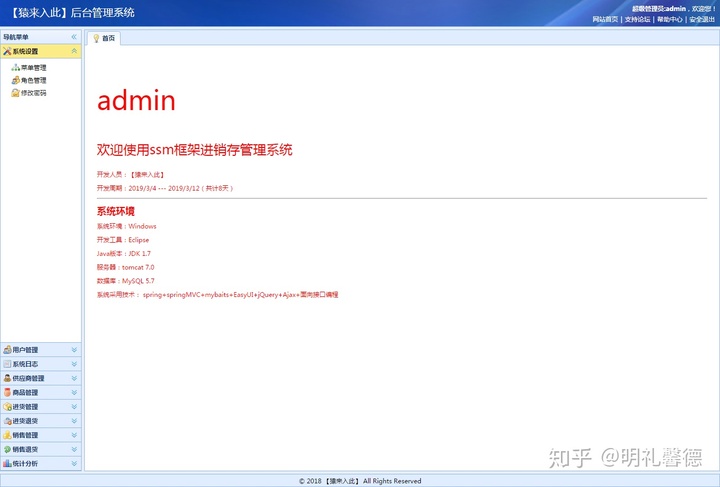Click the '开发工具：Eclipse' line

coord(123,240)
